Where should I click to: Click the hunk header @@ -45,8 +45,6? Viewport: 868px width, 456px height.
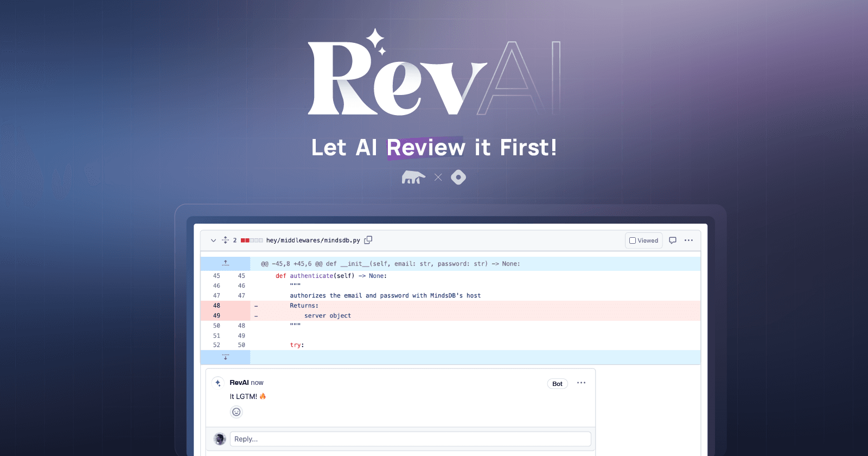pos(391,264)
